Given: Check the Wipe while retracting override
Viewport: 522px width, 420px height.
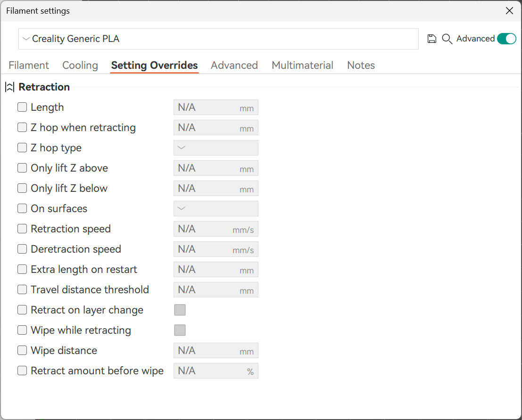Looking at the screenshot, I should [22, 330].
